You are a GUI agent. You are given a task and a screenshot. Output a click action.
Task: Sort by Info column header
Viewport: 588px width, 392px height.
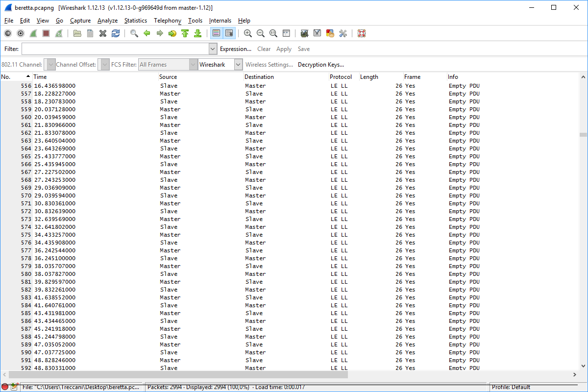[x=513, y=77]
